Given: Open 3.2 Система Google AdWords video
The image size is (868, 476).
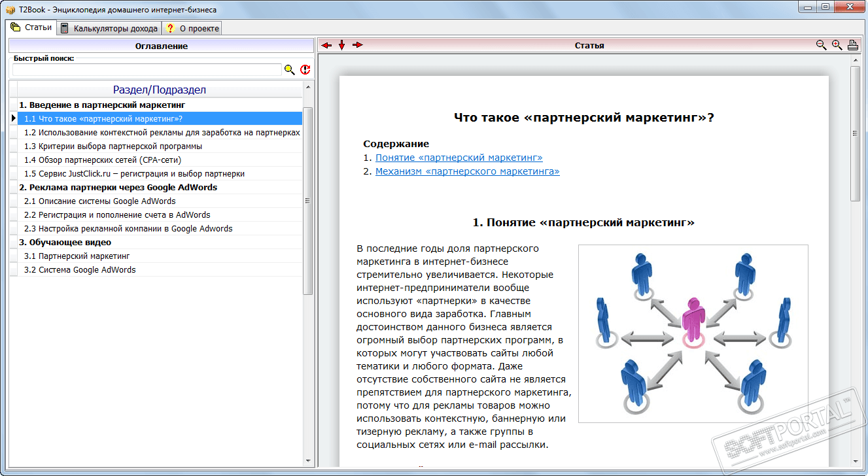Looking at the screenshot, I should click(x=160, y=269).
